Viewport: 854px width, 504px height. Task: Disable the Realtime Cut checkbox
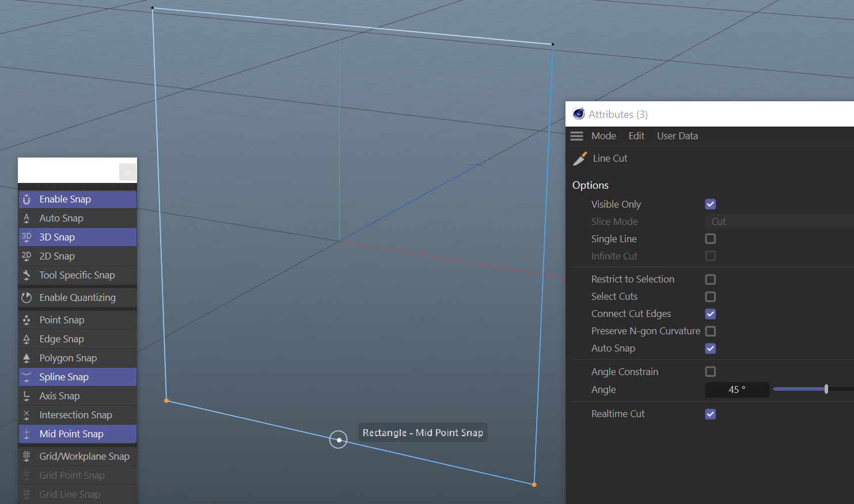(710, 414)
